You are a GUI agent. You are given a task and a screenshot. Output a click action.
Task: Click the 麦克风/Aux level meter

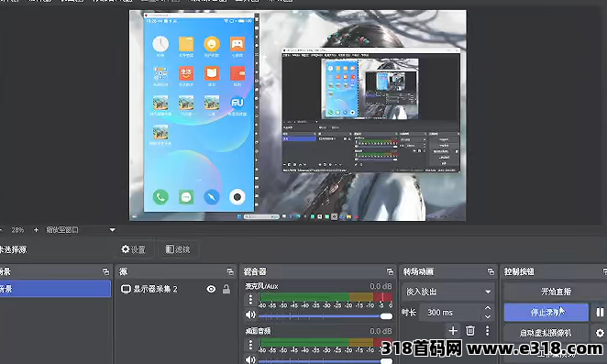point(326,297)
